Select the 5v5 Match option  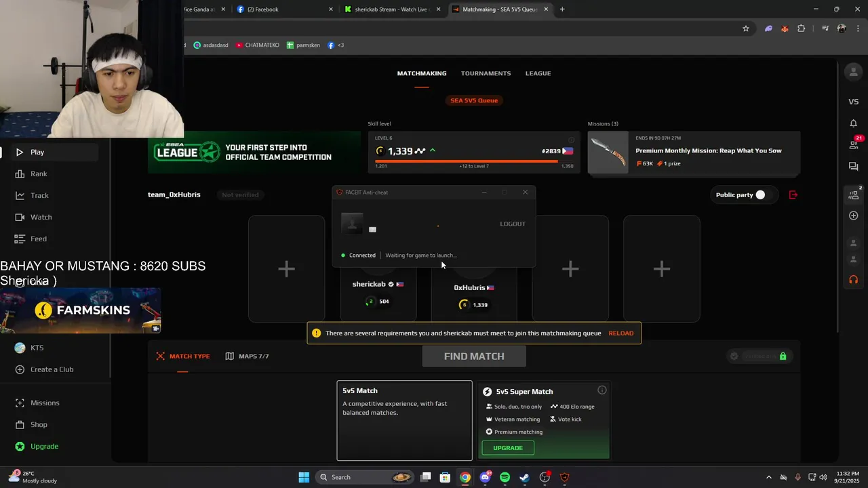[405, 421]
